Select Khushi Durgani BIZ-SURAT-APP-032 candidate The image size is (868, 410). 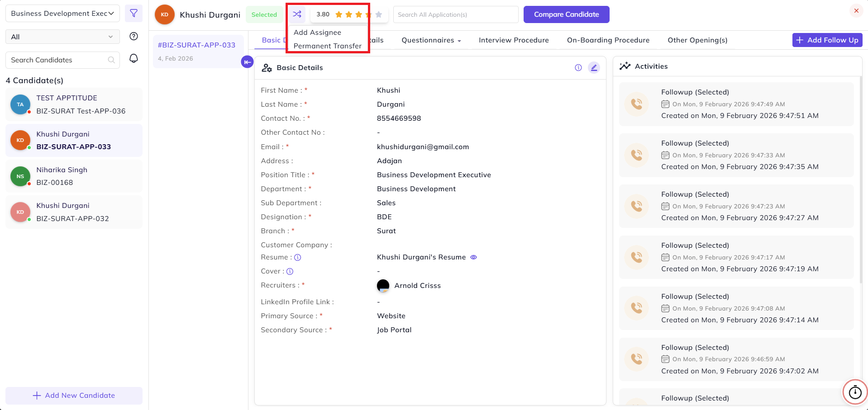coord(74,212)
